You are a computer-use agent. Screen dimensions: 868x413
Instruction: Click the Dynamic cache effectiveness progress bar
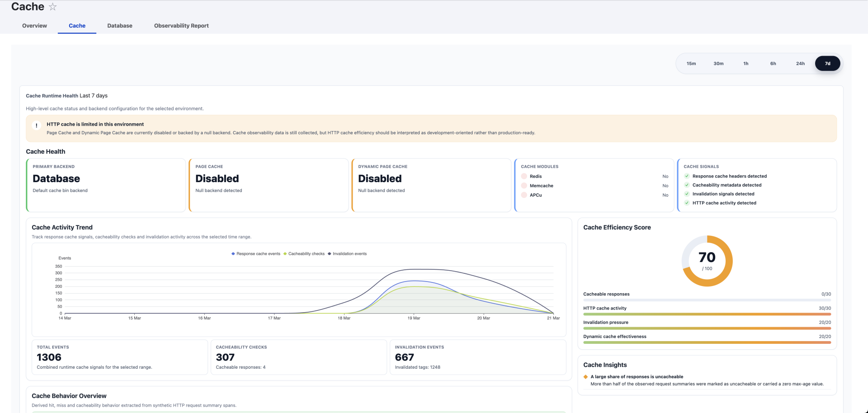click(x=707, y=343)
